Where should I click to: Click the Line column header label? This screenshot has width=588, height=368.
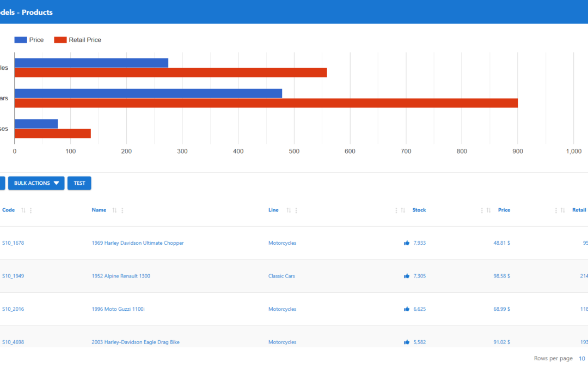pos(273,210)
